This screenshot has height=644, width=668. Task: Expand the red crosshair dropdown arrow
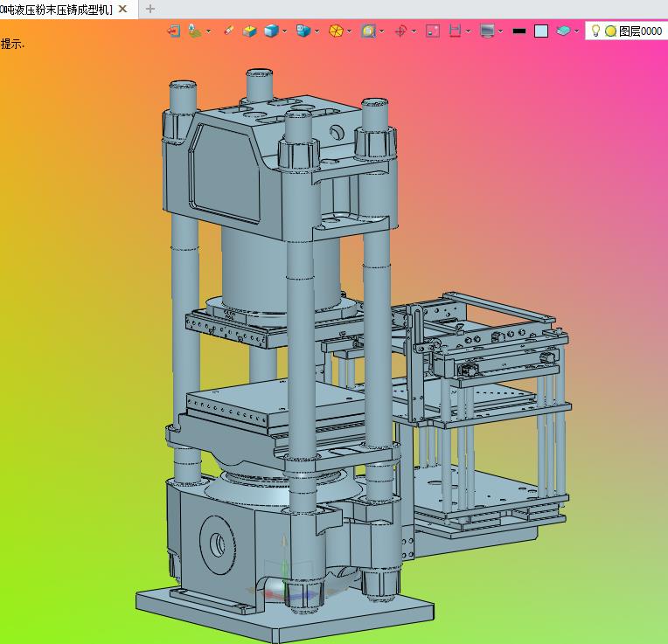[x=414, y=31]
